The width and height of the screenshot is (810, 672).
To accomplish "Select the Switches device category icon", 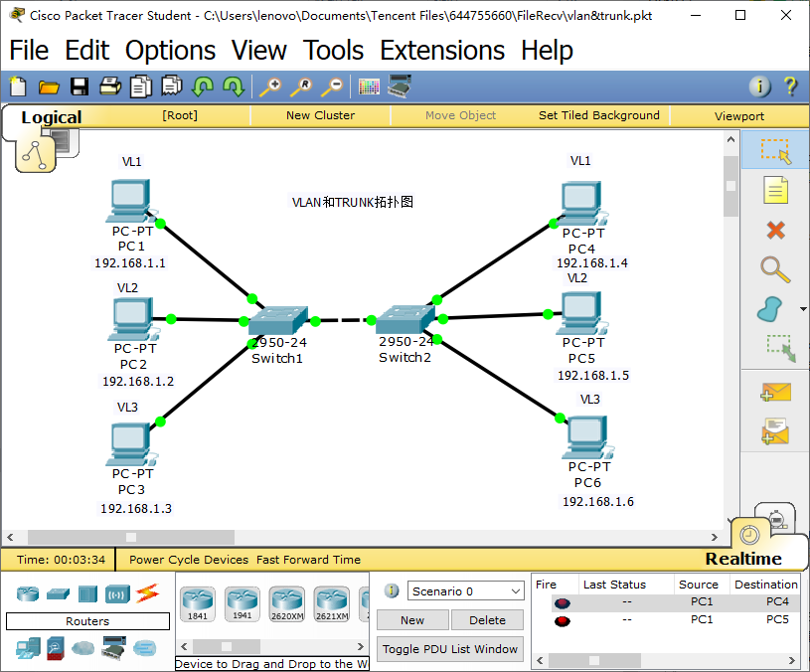I will click(x=58, y=594).
